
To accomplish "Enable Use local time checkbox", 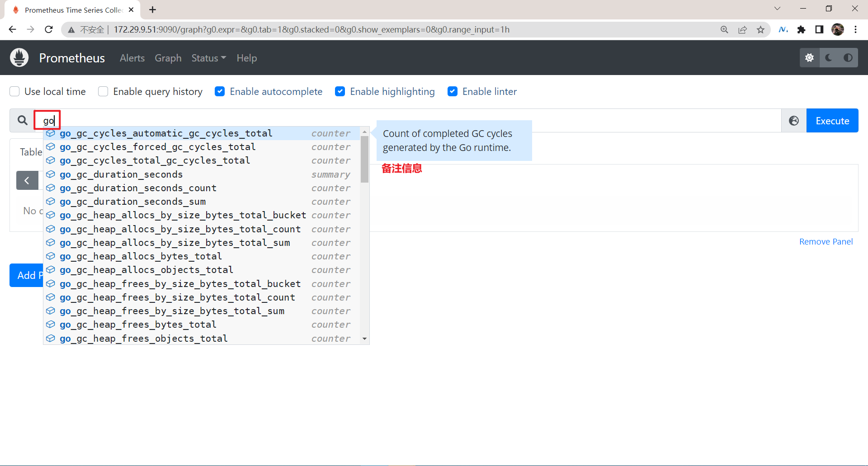I will pyautogui.click(x=14, y=91).
